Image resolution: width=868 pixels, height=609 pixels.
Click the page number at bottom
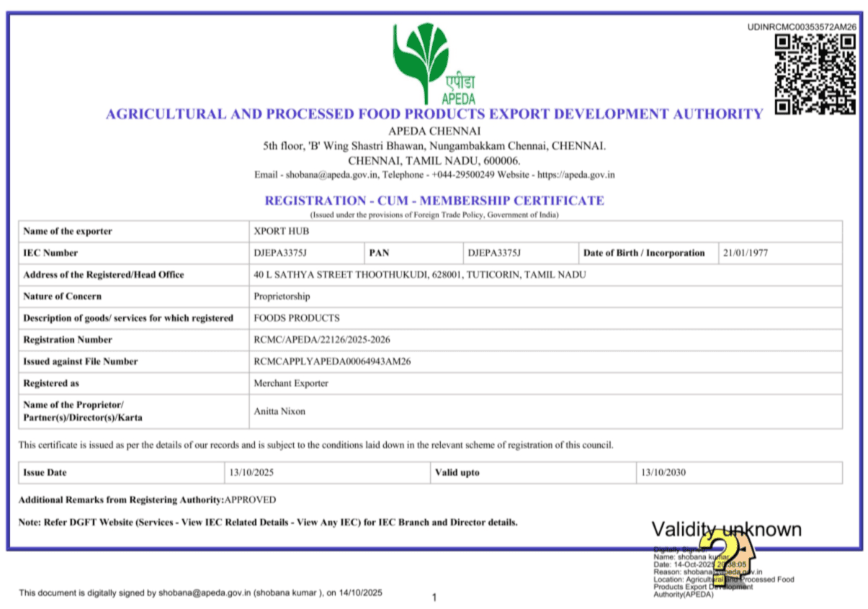(x=434, y=597)
